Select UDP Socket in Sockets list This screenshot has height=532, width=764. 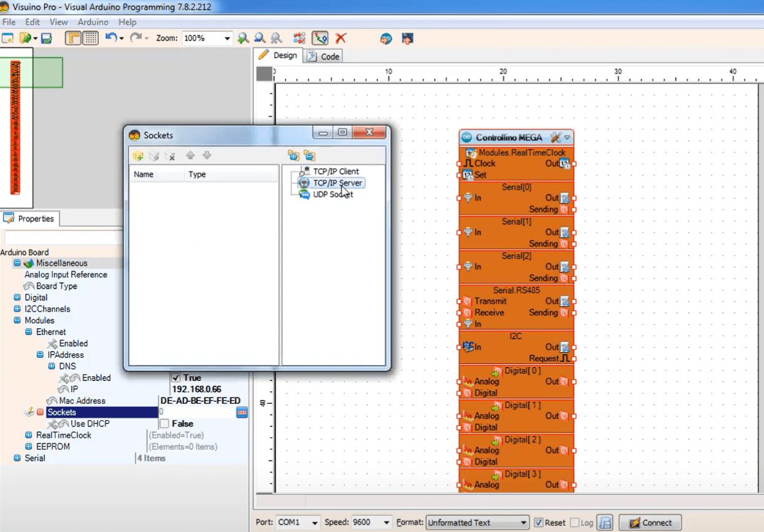click(x=333, y=195)
